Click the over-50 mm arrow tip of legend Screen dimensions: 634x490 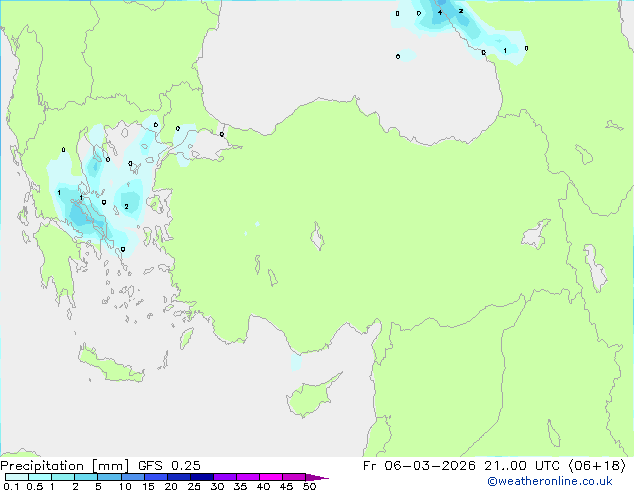tap(317, 477)
